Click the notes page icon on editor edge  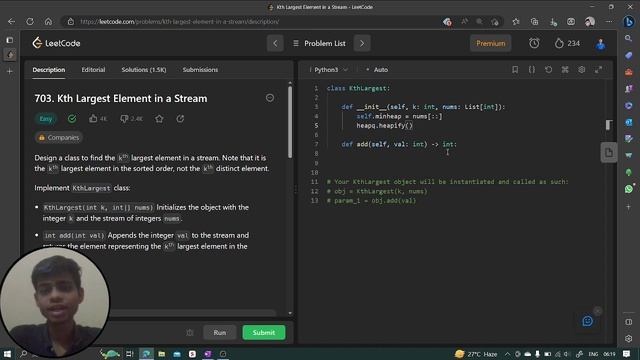[x=609, y=153]
